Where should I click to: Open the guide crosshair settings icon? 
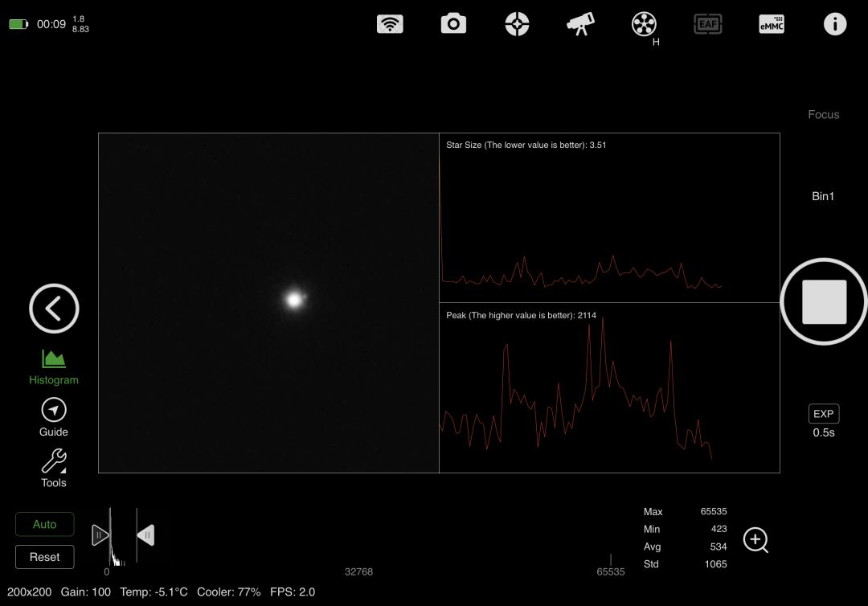[517, 24]
